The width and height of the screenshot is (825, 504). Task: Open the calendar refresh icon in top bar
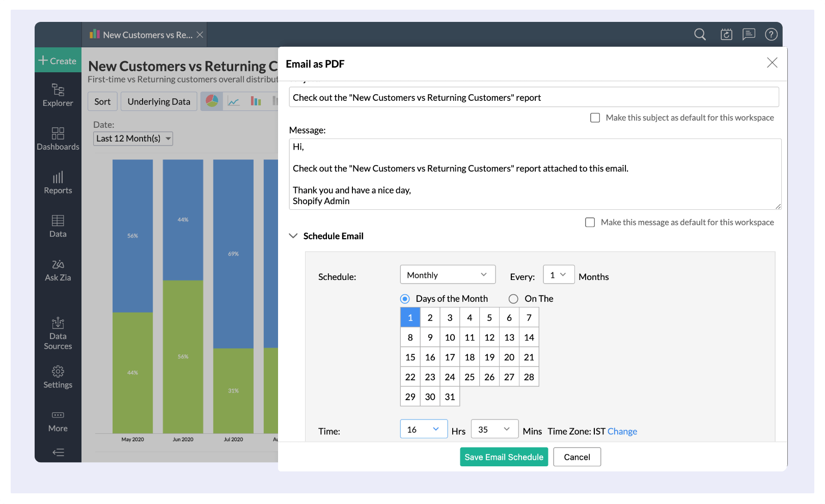point(726,34)
